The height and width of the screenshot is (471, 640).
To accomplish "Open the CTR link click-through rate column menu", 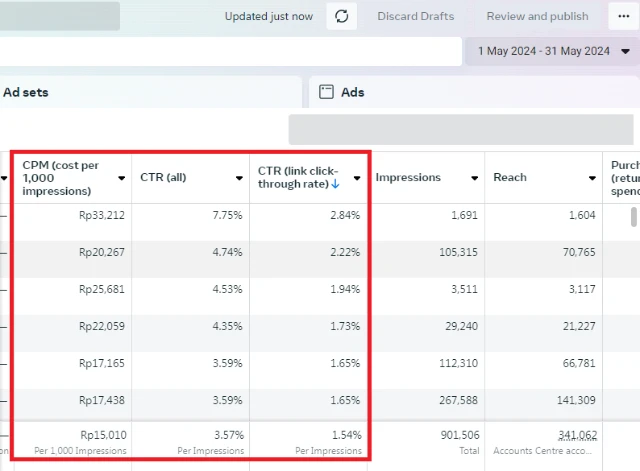I will 357,178.
